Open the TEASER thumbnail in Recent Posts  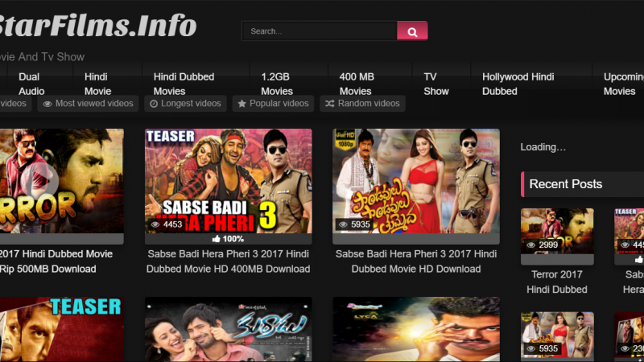click(x=630, y=231)
